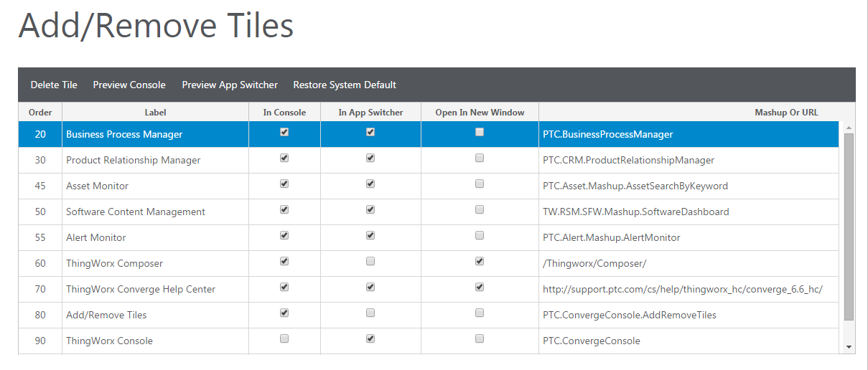
Task: Select the Business Process Manager label
Action: click(124, 134)
